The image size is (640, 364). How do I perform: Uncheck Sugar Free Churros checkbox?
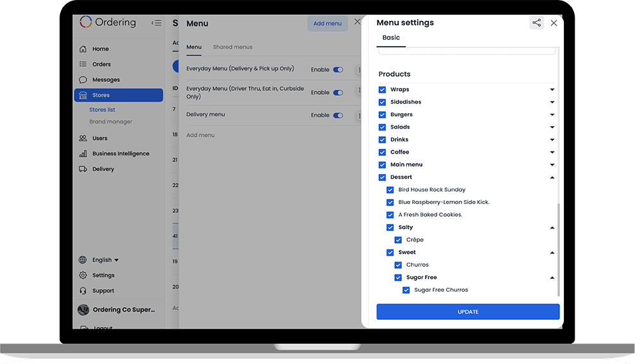point(406,290)
